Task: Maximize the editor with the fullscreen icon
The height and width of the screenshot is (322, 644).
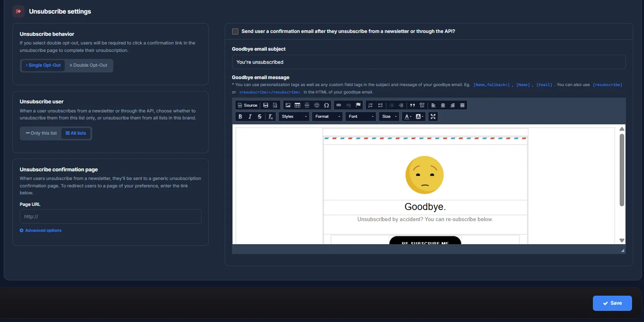Action: (433, 117)
